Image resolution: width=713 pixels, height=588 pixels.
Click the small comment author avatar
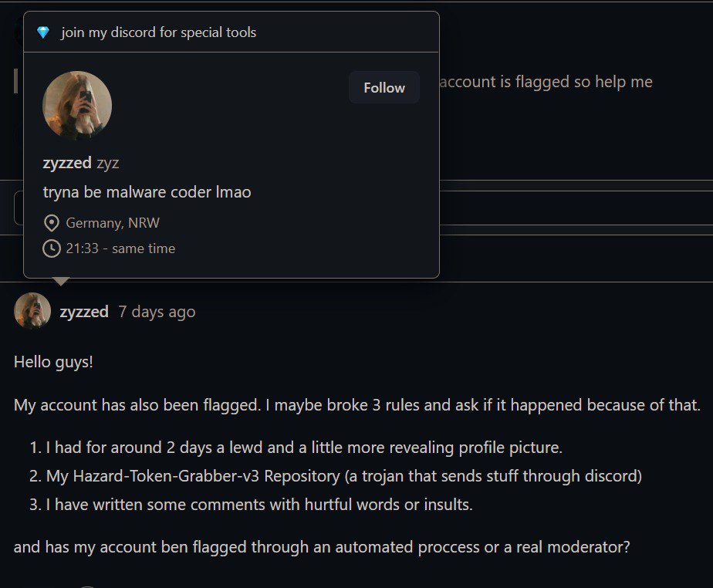[x=32, y=311]
